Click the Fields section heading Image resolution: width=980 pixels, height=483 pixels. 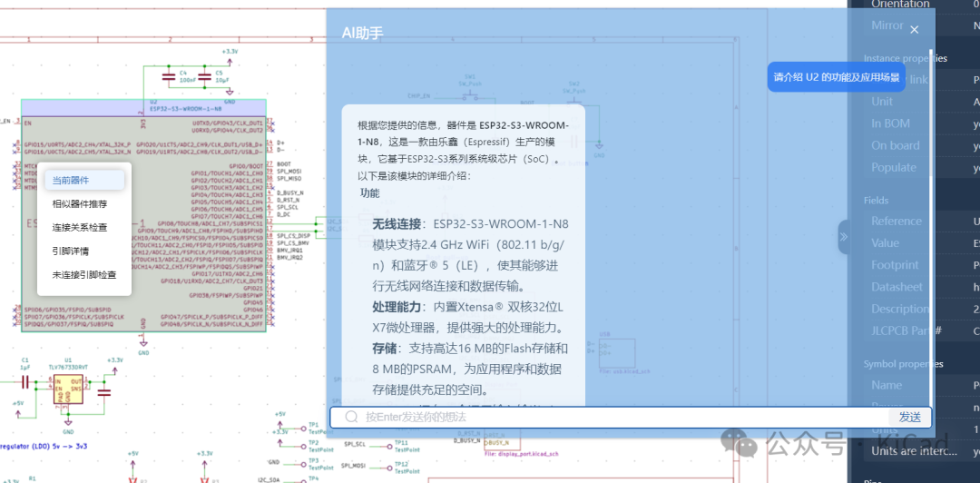pyautogui.click(x=876, y=201)
